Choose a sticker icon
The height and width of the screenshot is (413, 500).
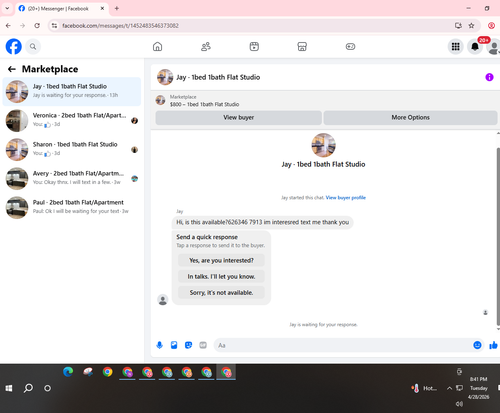click(x=188, y=345)
